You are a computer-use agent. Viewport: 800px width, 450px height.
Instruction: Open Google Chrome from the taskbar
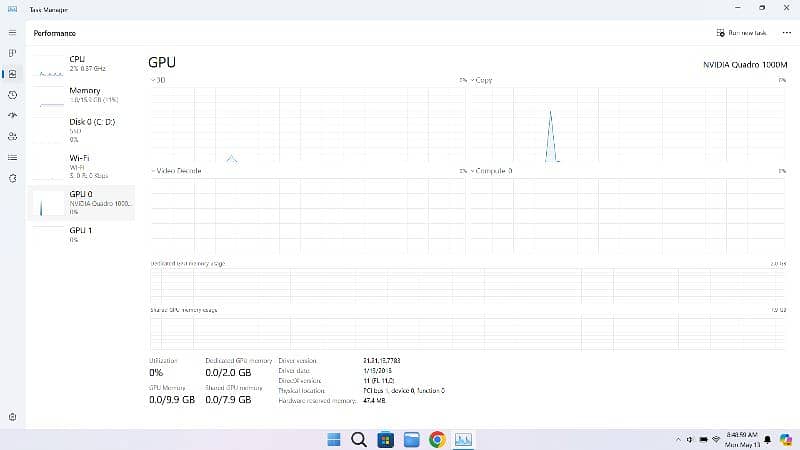click(x=437, y=439)
